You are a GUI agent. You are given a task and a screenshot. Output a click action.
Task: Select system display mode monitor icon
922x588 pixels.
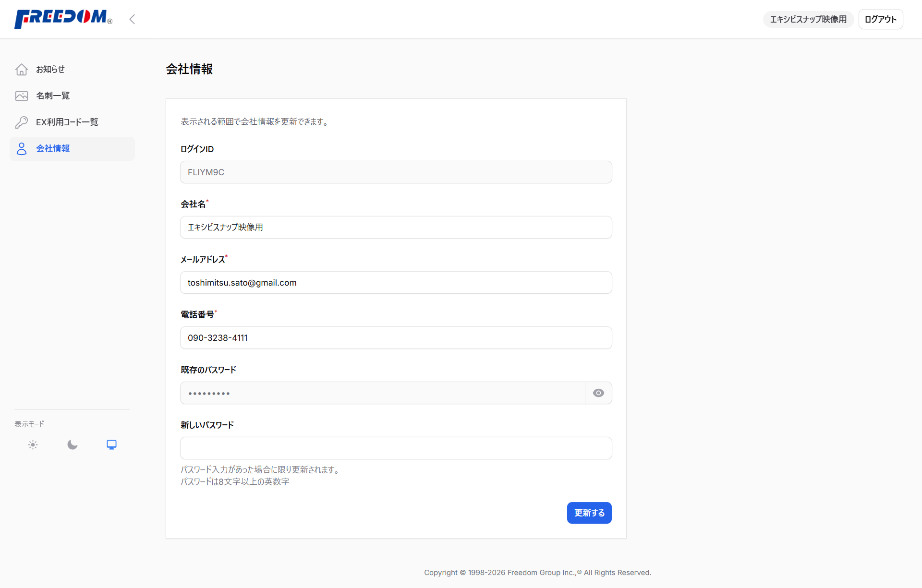(x=111, y=445)
